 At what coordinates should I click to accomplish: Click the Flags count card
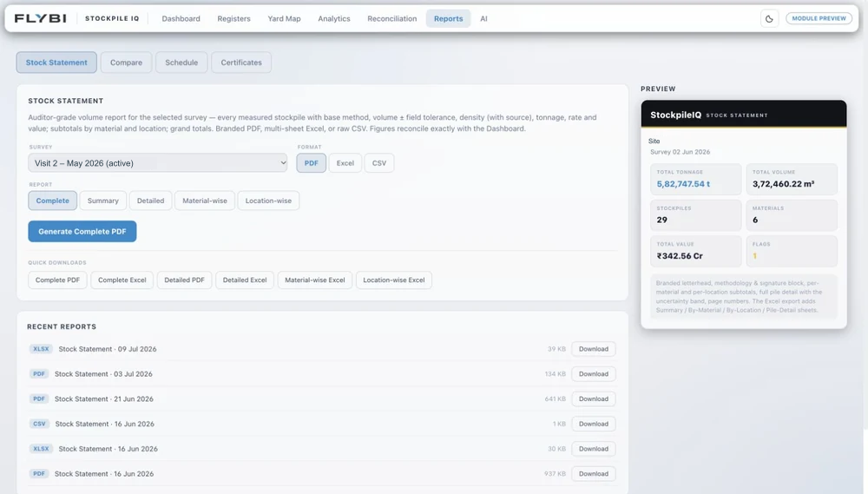792,251
